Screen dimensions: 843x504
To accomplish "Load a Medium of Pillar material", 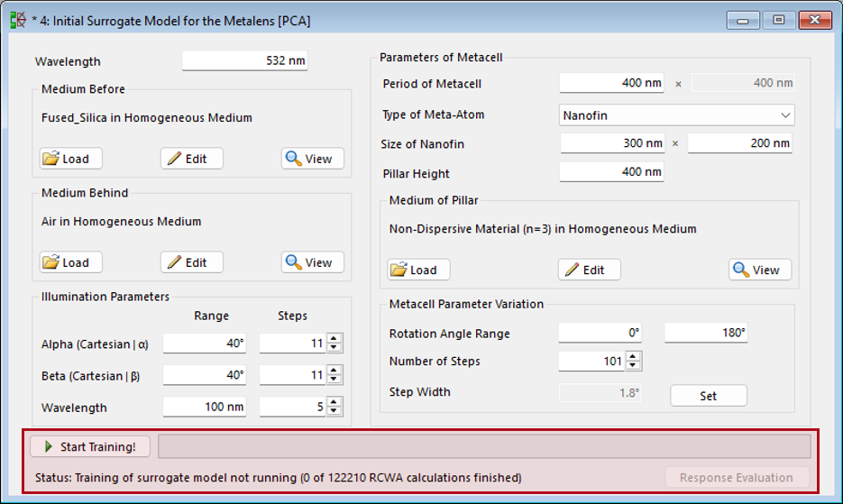I will [418, 270].
